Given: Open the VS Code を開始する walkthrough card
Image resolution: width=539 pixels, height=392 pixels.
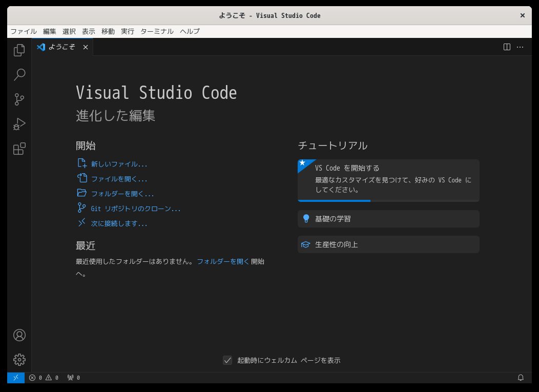Looking at the screenshot, I should [x=388, y=180].
